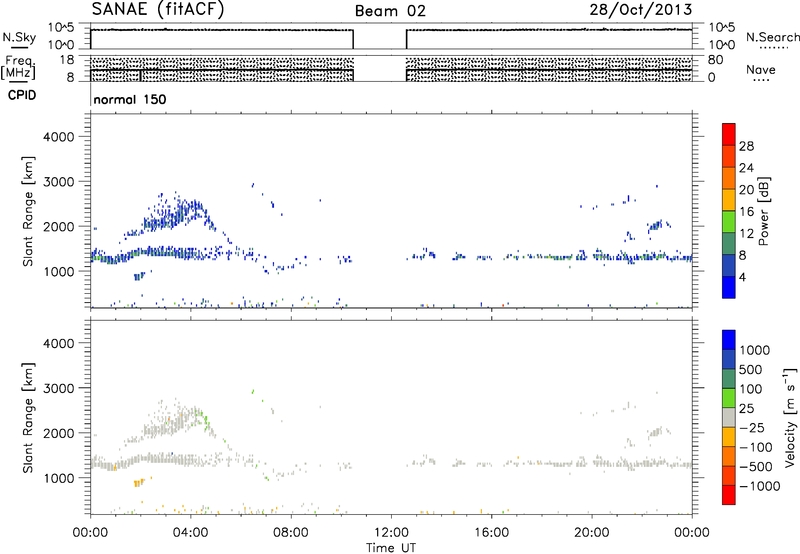
Task: Select the right "10^0" noise axis tick
Action: [721, 45]
